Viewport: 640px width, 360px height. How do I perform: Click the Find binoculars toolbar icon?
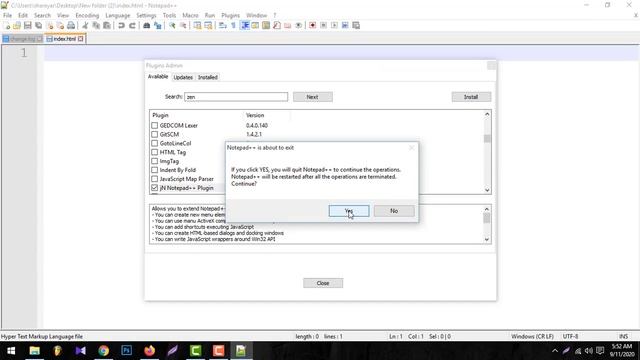coord(147,25)
